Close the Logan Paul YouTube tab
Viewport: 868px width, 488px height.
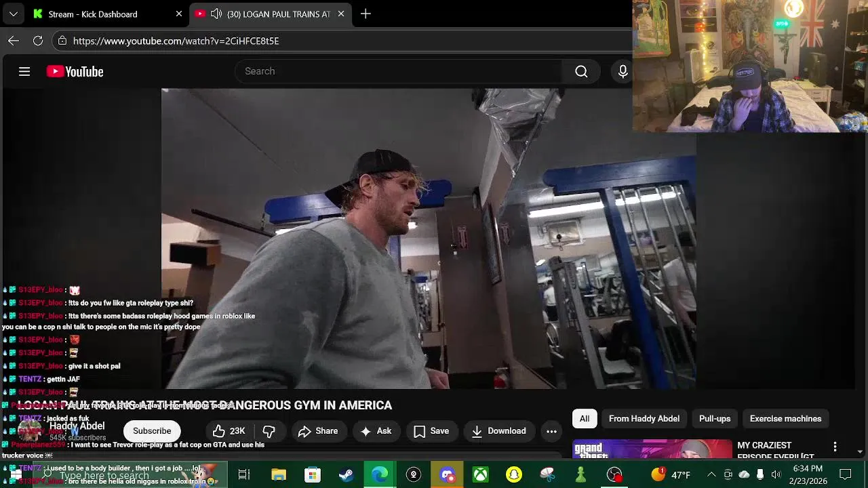click(x=341, y=14)
